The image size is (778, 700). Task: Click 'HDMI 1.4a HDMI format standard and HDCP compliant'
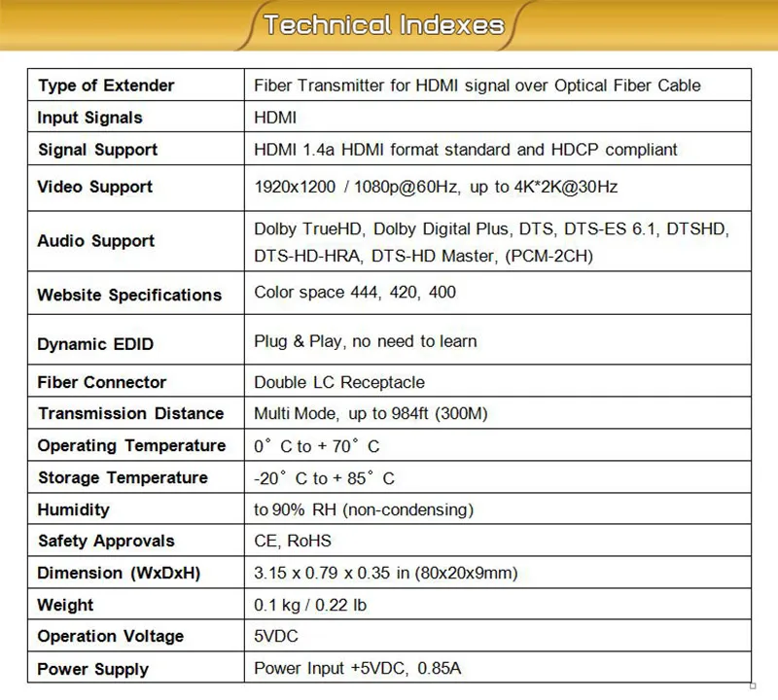[x=466, y=150]
